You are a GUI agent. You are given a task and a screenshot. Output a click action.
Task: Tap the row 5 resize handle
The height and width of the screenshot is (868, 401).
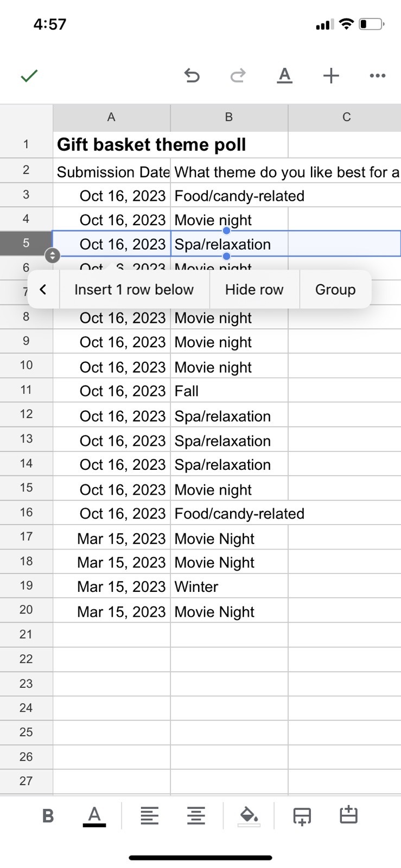point(52,256)
